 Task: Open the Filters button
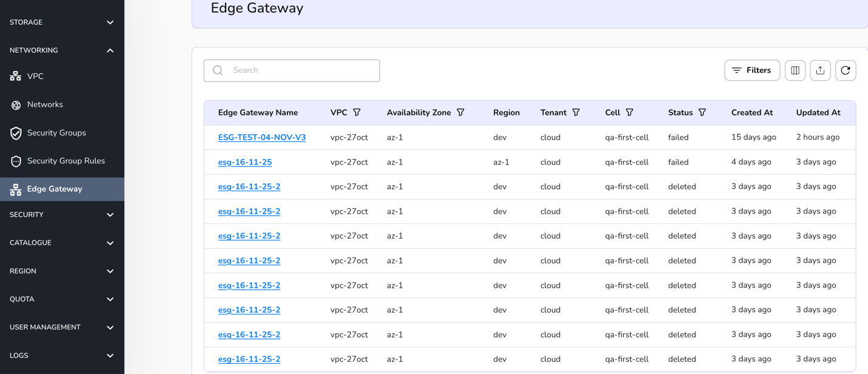click(752, 70)
